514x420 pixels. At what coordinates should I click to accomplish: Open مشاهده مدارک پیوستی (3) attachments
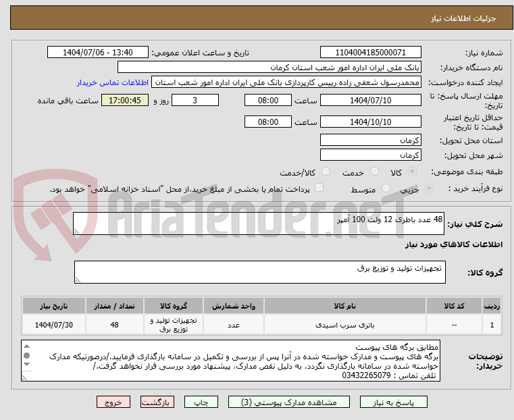(289, 402)
